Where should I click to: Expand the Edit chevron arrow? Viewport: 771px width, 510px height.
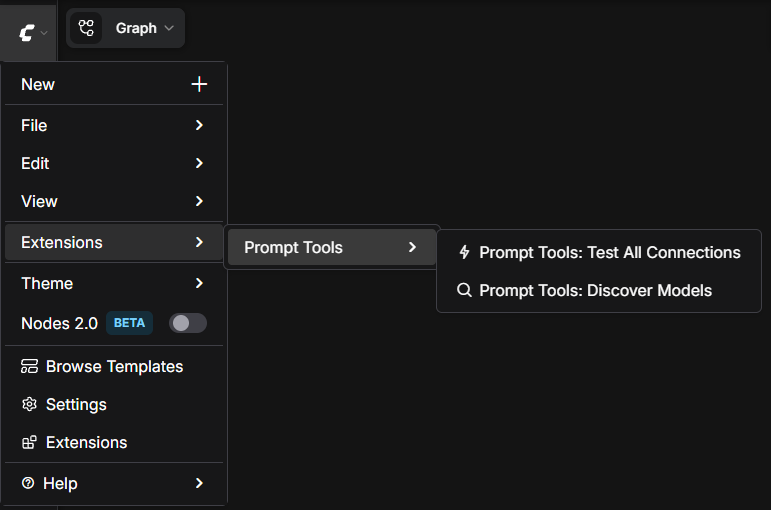coord(199,163)
